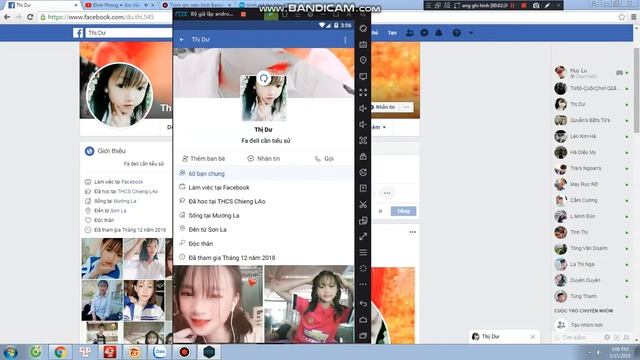Open the location pin tool in Nox sidebar
Screen dimensions: 640x360
pos(363,60)
